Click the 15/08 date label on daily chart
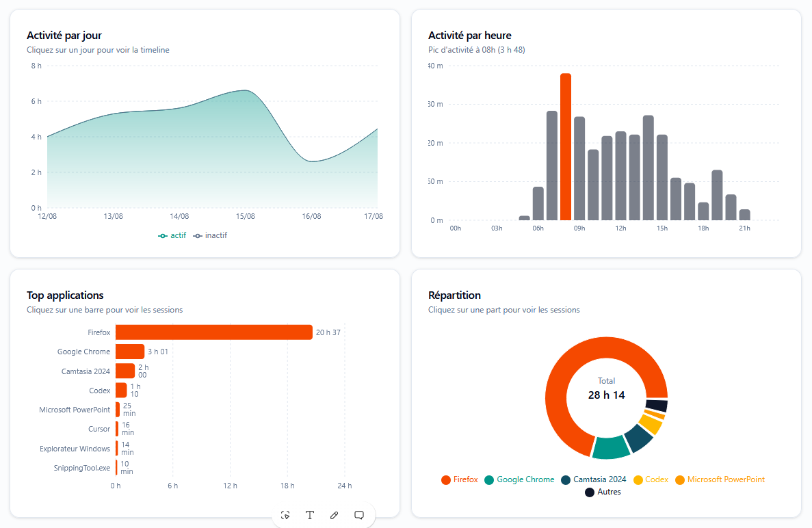812x528 pixels. click(246, 216)
